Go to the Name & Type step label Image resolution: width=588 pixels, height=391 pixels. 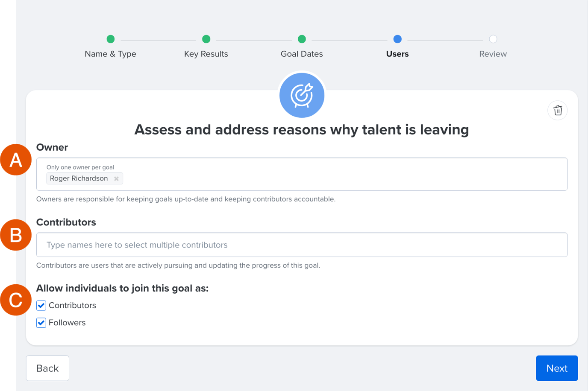pyautogui.click(x=110, y=54)
